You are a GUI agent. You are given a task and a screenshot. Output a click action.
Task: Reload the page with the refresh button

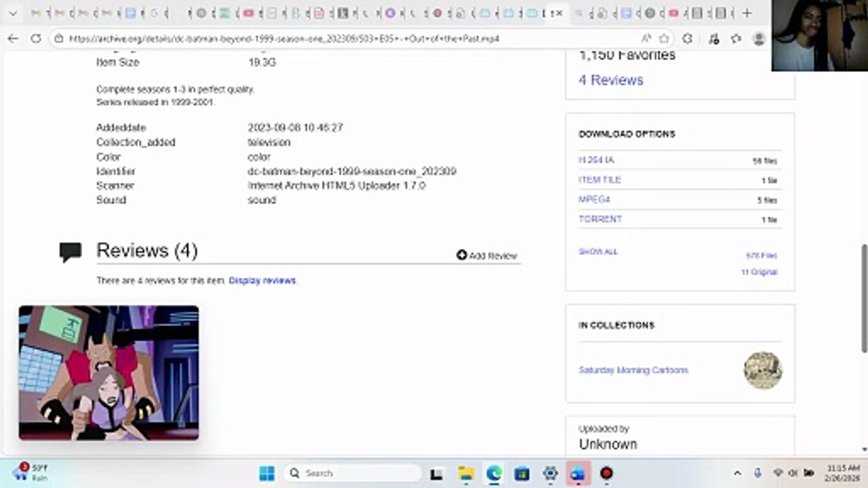point(36,39)
